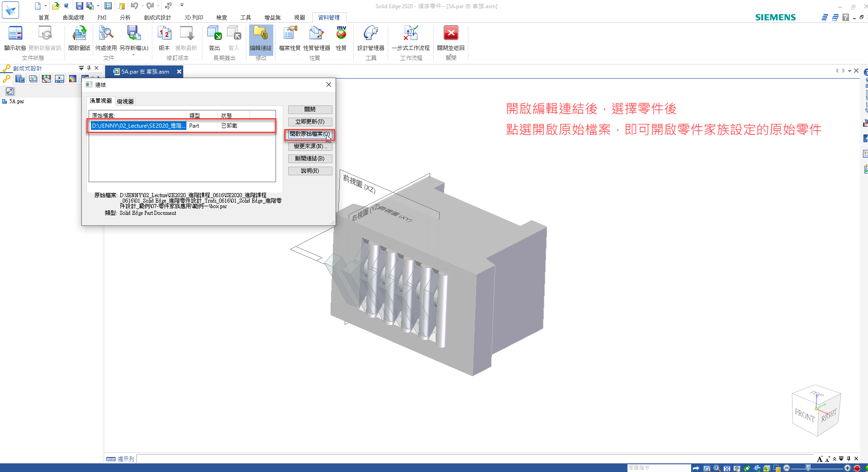This screenshot has height=472, width=868.
Task: Switch to the 清單視圖 list view tab
Action: tap(100, 101)
